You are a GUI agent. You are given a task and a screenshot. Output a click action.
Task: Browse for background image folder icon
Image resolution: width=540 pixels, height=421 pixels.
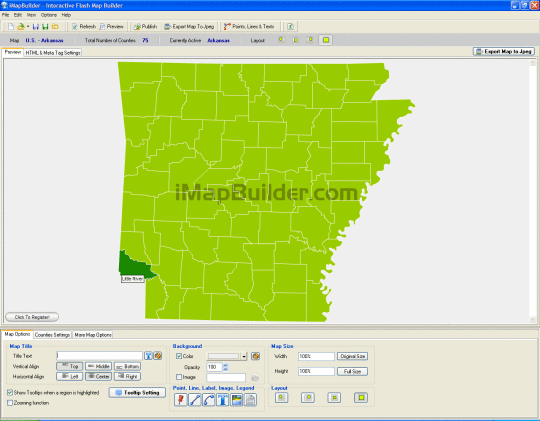point(255,378)
